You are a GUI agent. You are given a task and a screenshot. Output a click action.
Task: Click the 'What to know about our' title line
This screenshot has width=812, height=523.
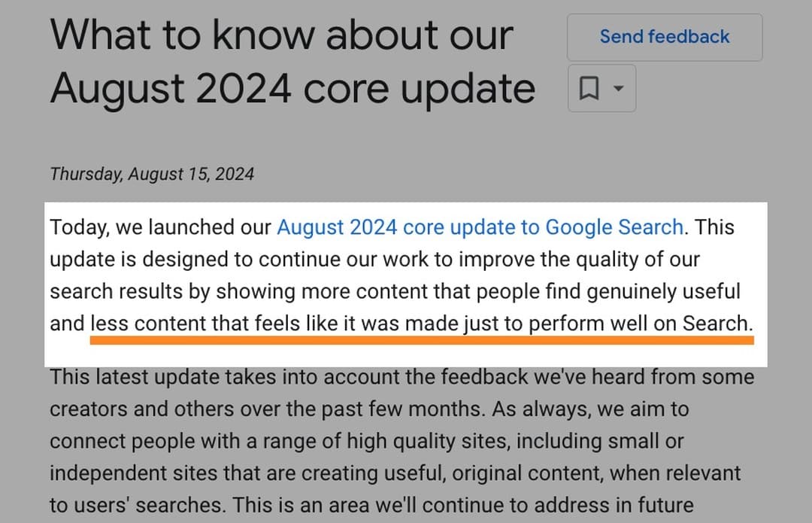click(x=281, y=35)
